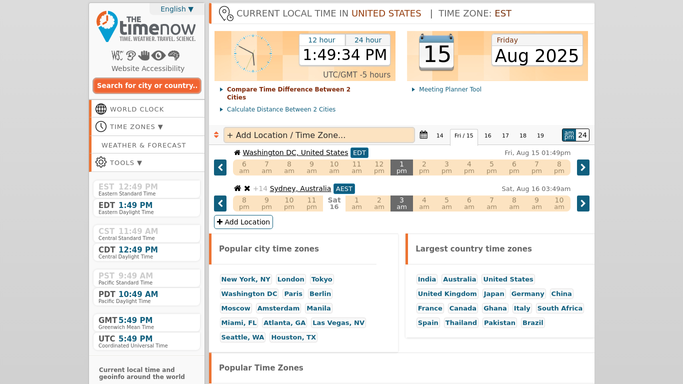Open Weather & Forecast menu item
The width and height of the screenshot is (683, 384).
coord(144,145)
